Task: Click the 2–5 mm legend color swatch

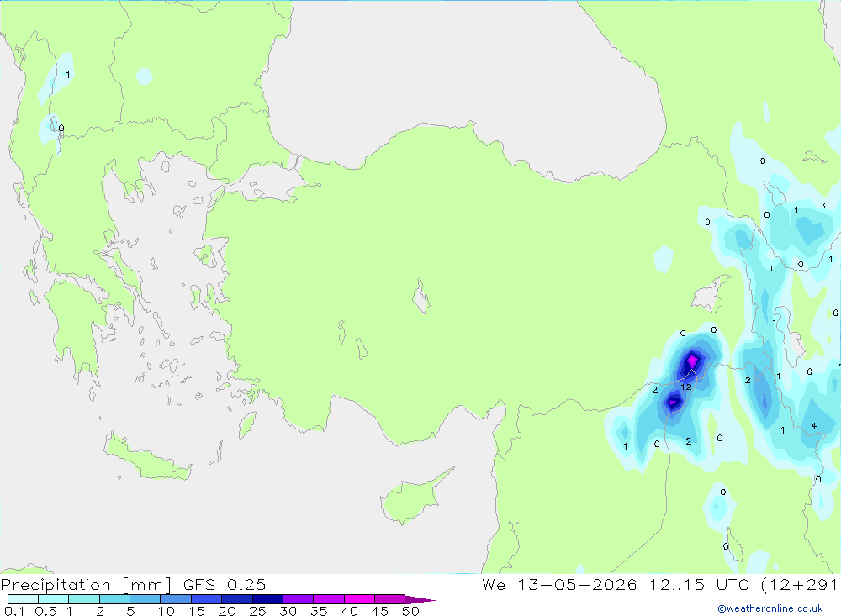Action: pyautogui.click(x=114, y=599)
